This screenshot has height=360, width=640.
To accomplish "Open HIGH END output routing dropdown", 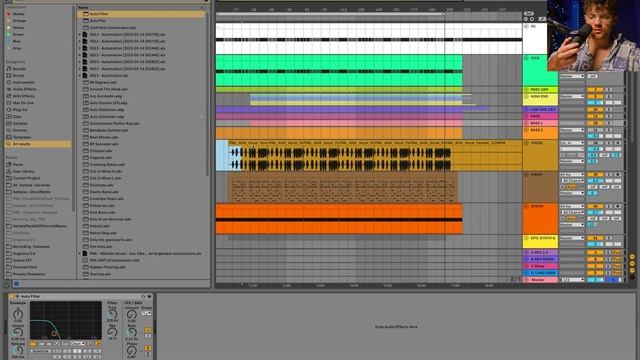I will (572, 97).
